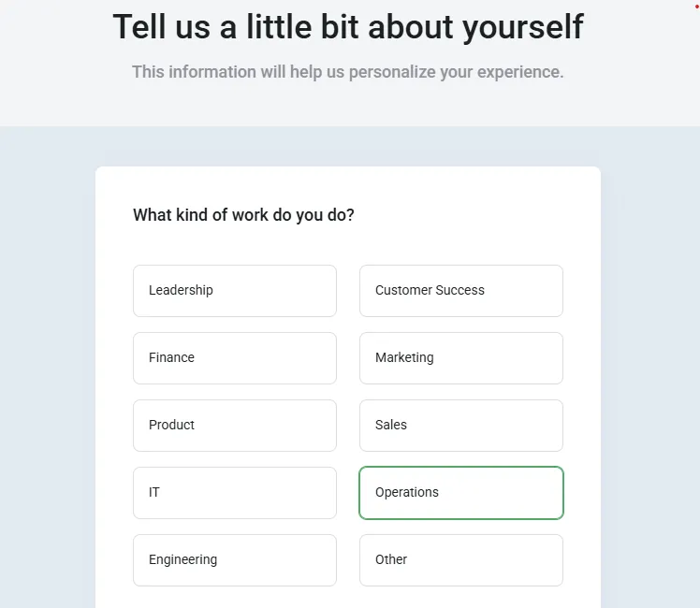Click the Customer Success label text
This screenshot has width=700, height=608.
pyautogui.click(x=430, y=291)
